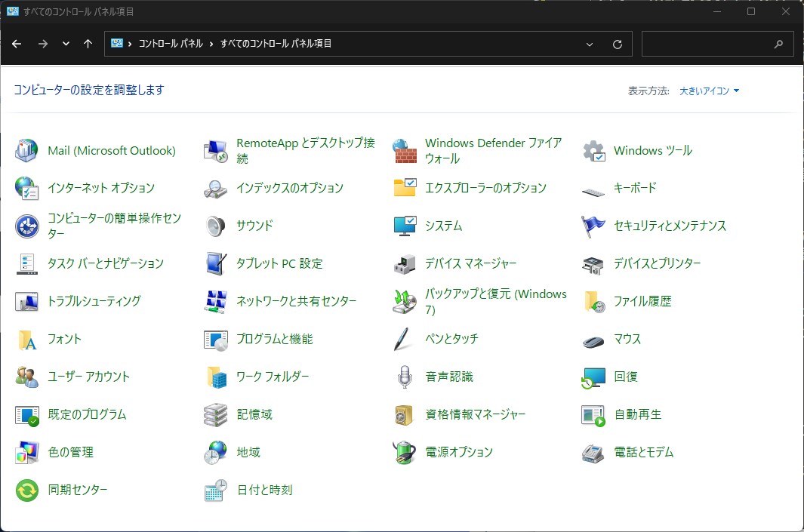Click the Back navigation arrow

click(17, 44)
